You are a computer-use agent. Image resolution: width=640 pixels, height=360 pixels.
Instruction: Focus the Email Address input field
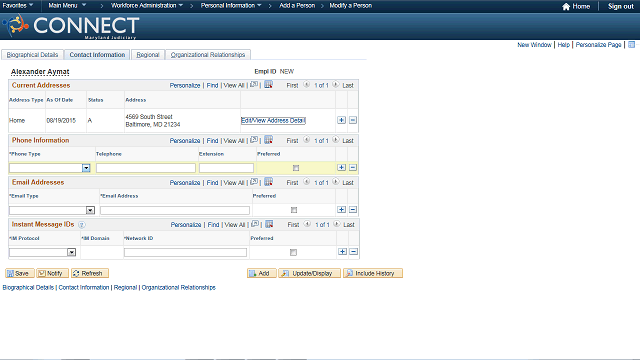(x=175, y=210)
